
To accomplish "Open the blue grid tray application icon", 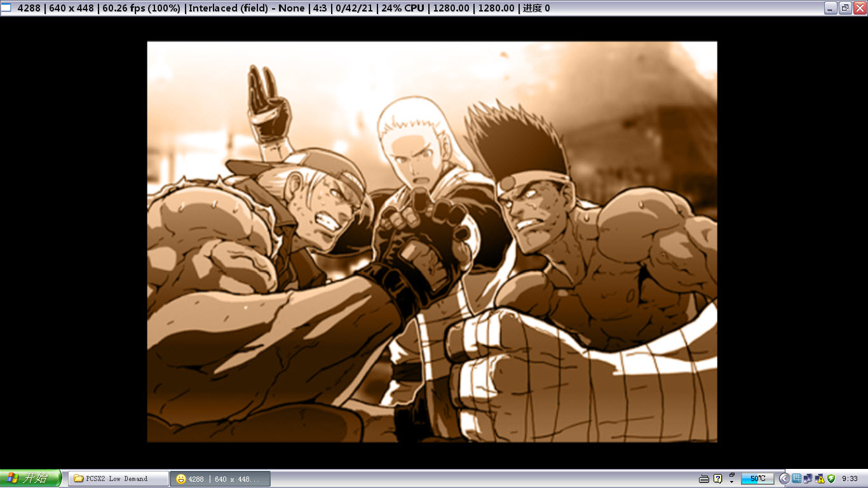I will click(797, 478).
